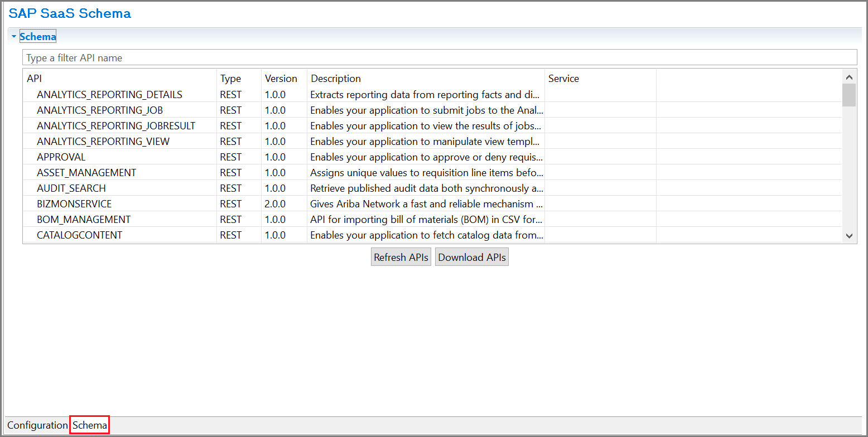Sort by the Service column header

[563, 79]
